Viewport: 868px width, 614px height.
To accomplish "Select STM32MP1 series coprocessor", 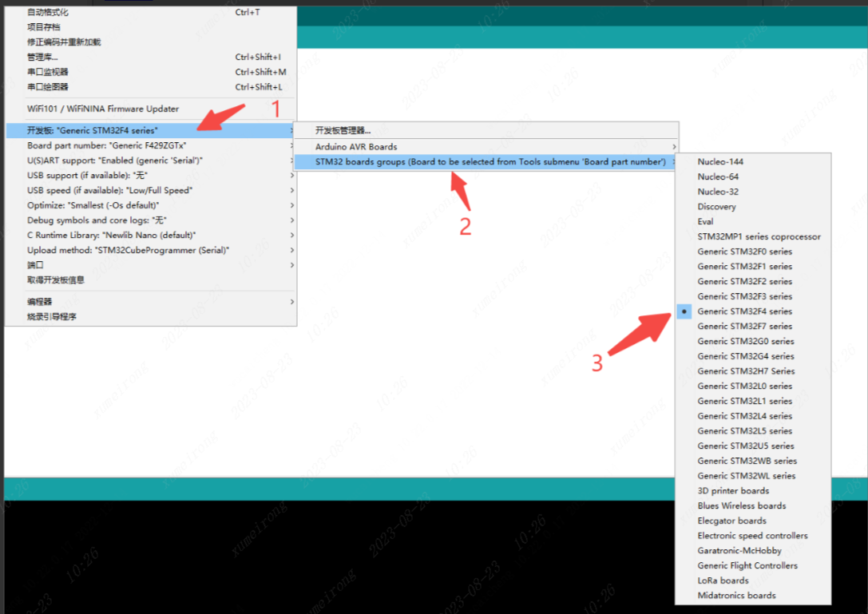I will point(753,236).
